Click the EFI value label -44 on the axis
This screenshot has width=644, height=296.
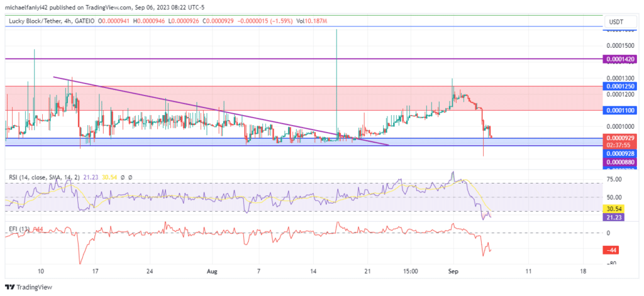click(x=611, y=250)
